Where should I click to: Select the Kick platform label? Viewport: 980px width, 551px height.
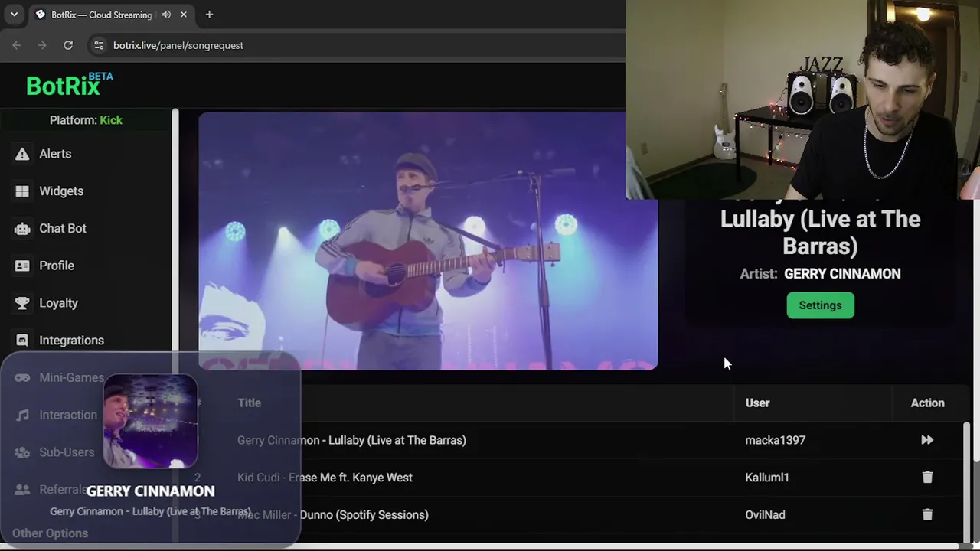[111, 120]
